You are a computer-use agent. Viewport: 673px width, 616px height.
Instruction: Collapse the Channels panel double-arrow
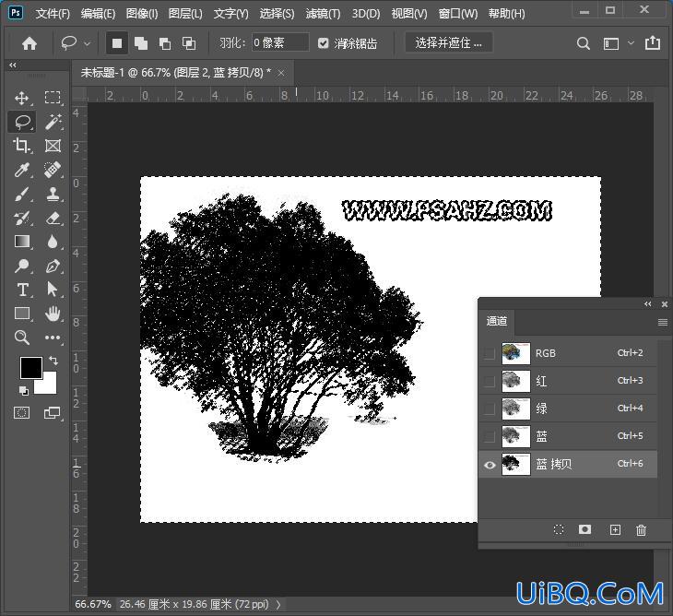tap(648, 304)
